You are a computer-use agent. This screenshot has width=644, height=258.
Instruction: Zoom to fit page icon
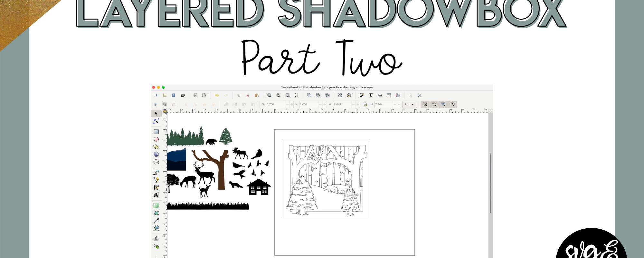point(288,95)
